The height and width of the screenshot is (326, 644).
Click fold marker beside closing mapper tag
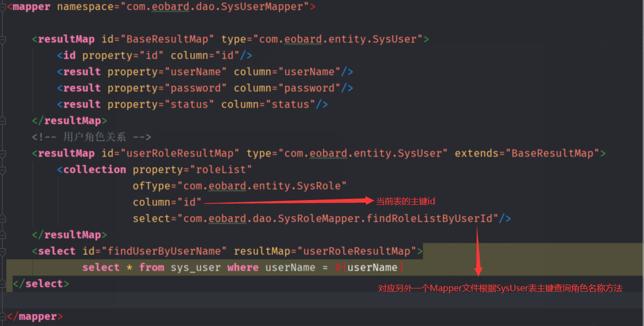point(3,316)
